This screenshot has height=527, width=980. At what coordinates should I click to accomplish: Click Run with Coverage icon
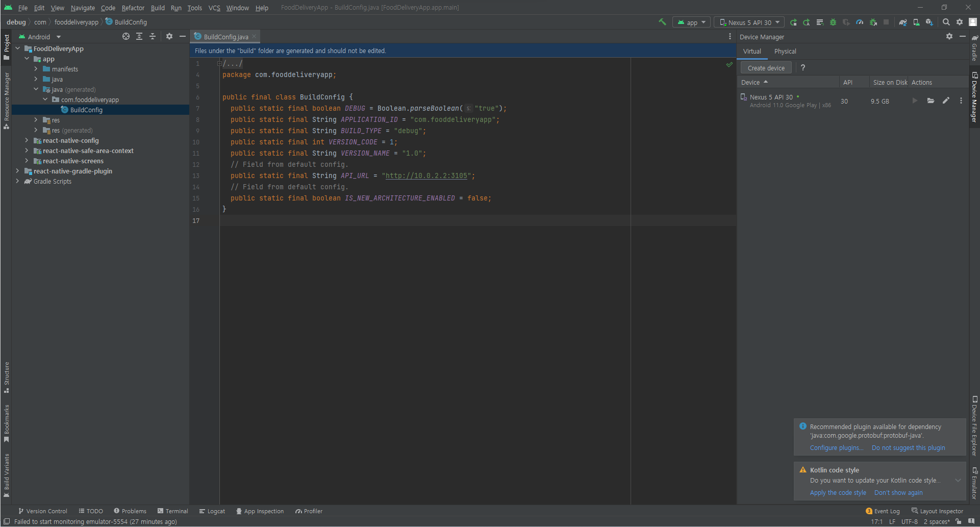(846, 22)
